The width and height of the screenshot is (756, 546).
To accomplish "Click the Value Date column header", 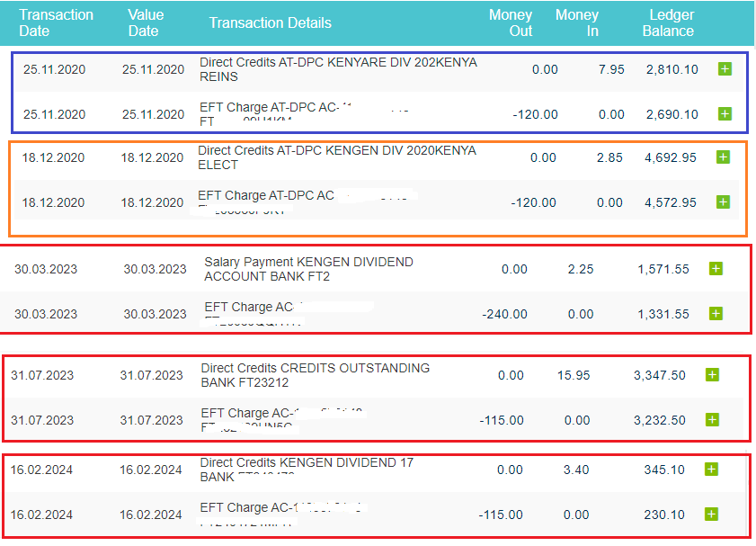I will click(146, 22).
